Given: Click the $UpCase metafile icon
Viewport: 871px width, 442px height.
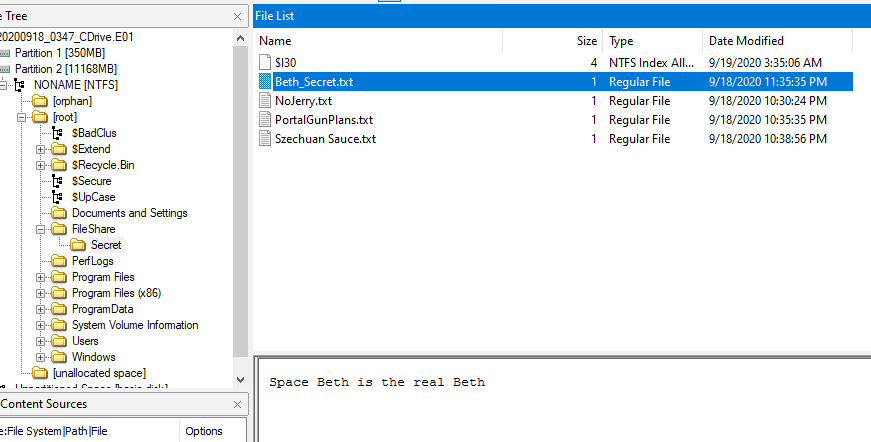Looking at the screenshot, I should tap(57, 197).
